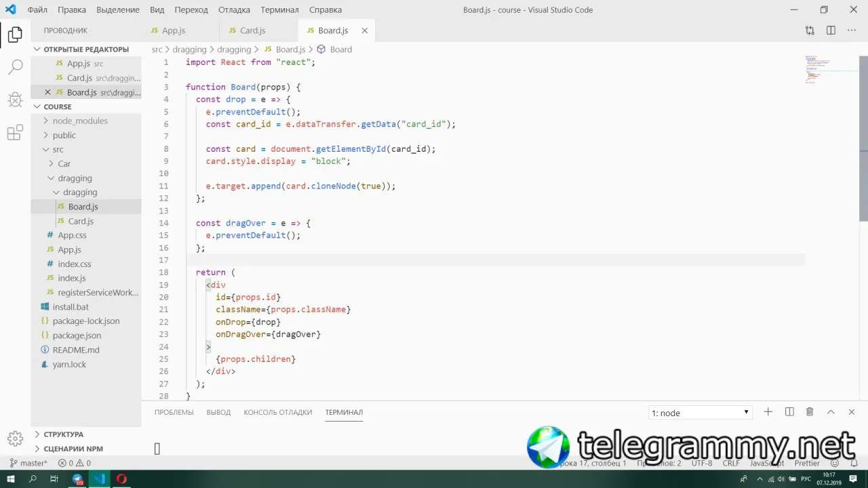
Task: Click the volume icon in the system tray
Action: coord(780,479)
